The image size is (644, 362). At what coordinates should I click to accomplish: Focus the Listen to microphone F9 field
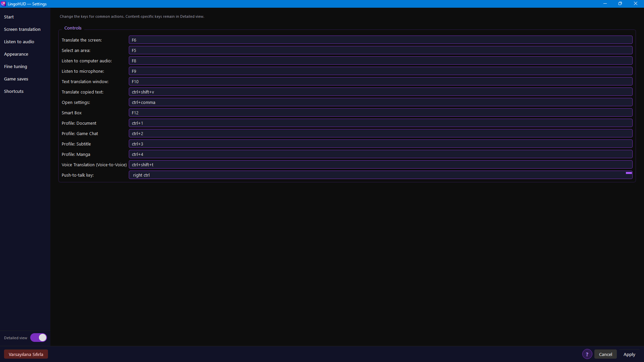pyautogui.click(x=381, y=71)
